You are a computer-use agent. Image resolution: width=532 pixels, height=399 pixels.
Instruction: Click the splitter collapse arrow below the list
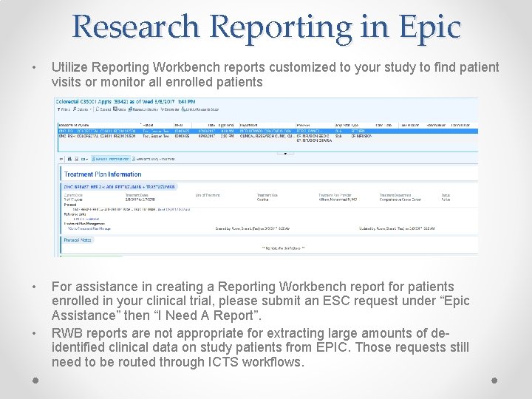pyautogui.click(x=285, y=154)
